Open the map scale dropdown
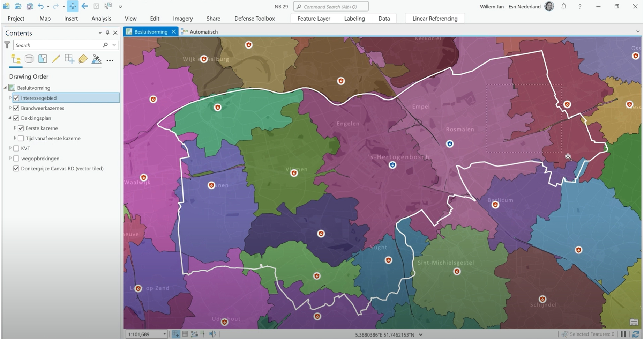644x339 pixels. 165,334
